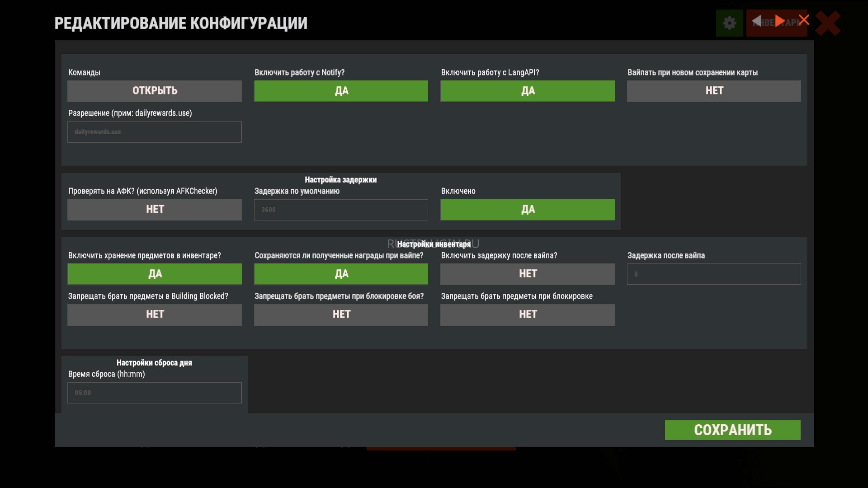Toggle the delay 'Включено' ДА switch
Image resolution: width=868 pixels, height=488 pixels.
[528, 210]
